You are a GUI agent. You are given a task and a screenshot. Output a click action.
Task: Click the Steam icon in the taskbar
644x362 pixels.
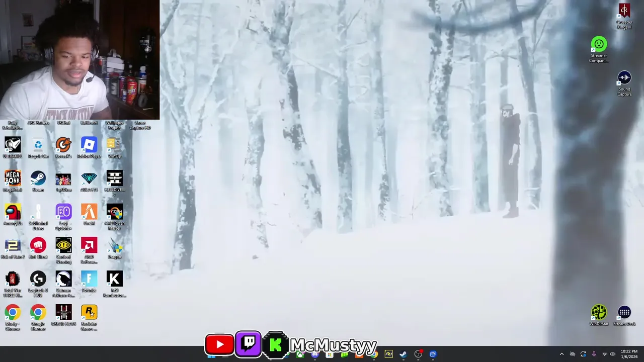(403, 354)
